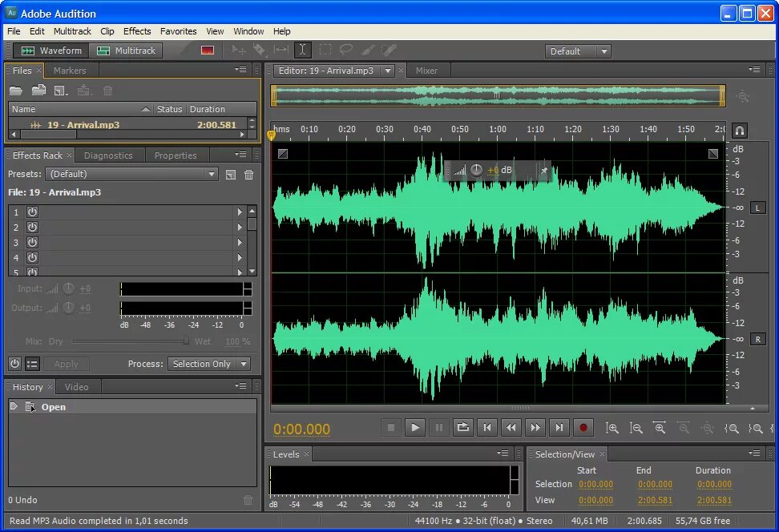Open Editor file selector dropdown arrow
The height and width of the screenshot is (532, 779).
(388, 71)
